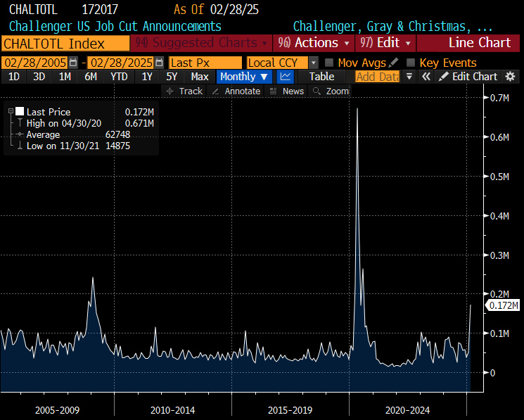Click the CHALTOTL Index security field
The image size is (524, 420).
pyautogui.click(x=65, y=43)
